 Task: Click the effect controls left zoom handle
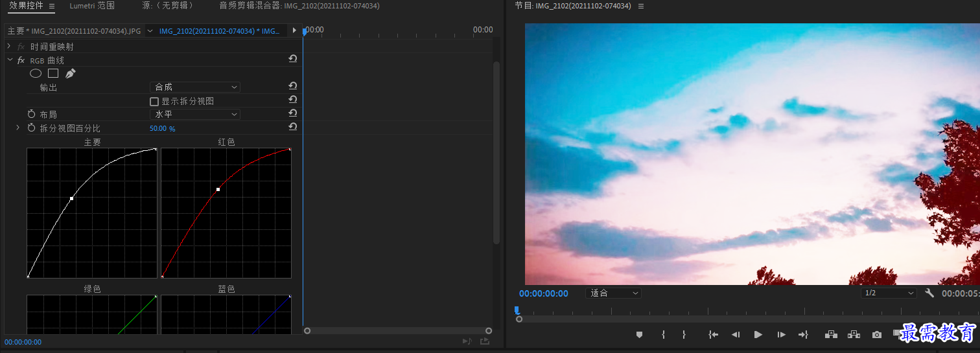pyautogui.click(x=307, y=330)
